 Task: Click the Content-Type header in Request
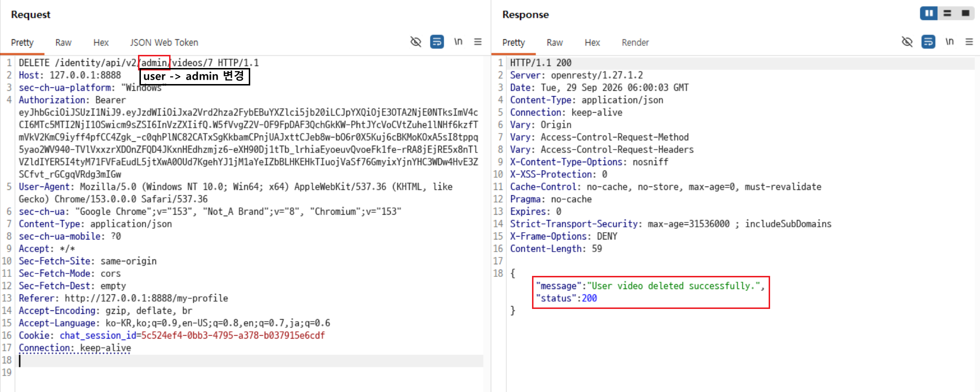(x=95, y=224)
